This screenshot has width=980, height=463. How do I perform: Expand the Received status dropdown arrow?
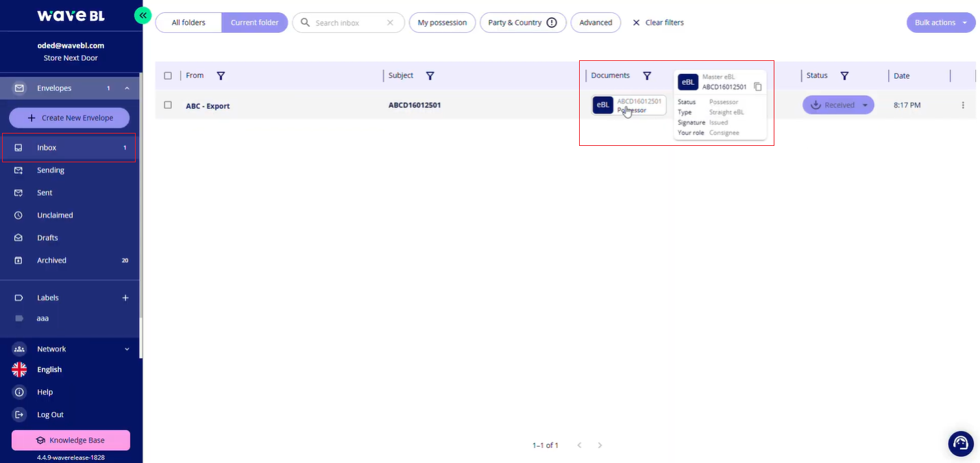pos(865,105)
